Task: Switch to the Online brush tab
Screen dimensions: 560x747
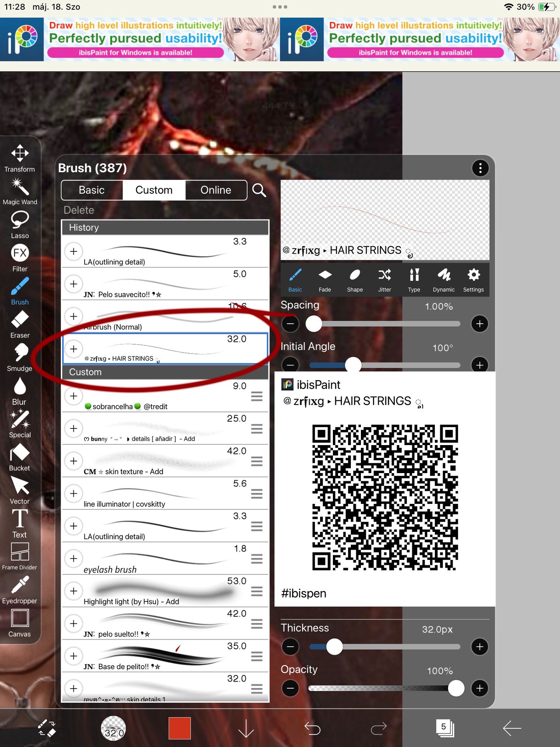Action: pyautogui.click(x=216, y=190)
